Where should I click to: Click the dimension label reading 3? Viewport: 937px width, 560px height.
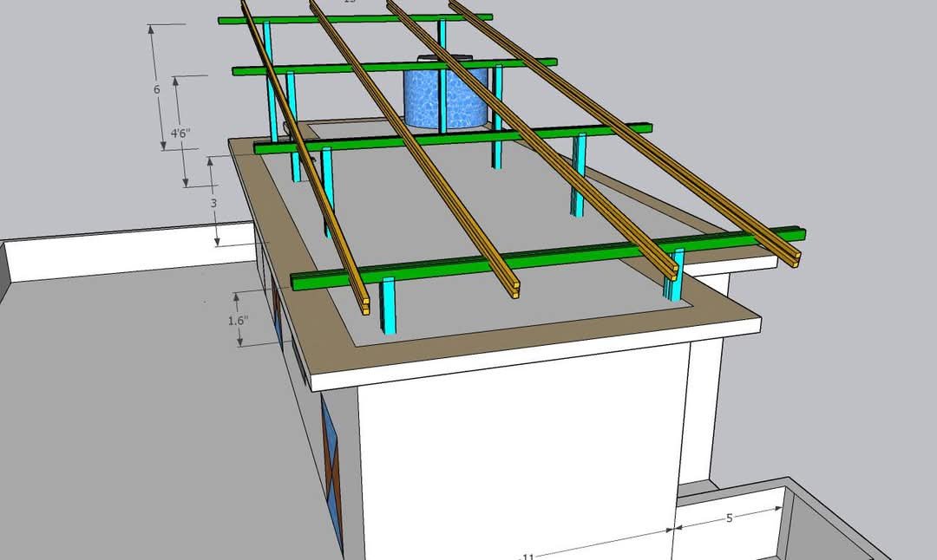(x=213, y=202)
